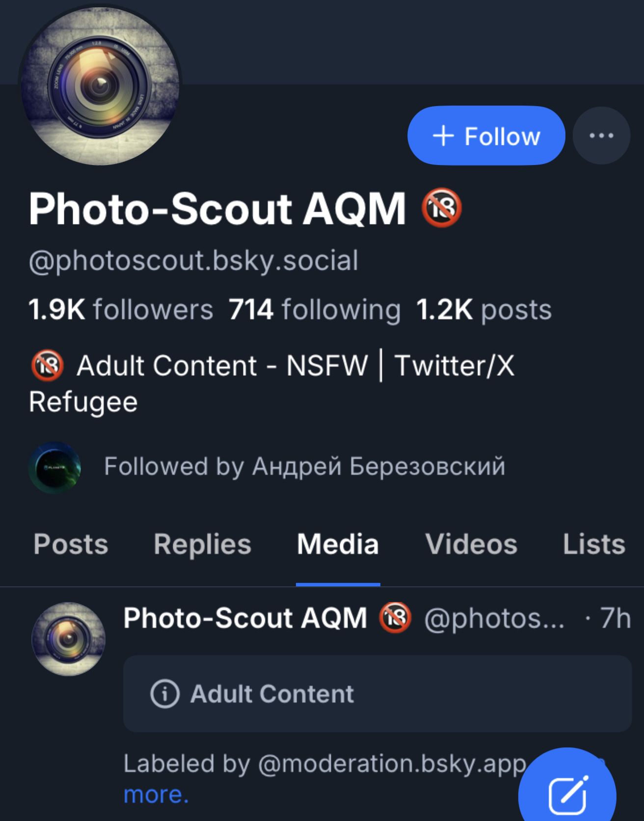The height and width of the screenshot is (821, 644).
Task: Follow the Photo-Scout AQM account
Action: 486,136
